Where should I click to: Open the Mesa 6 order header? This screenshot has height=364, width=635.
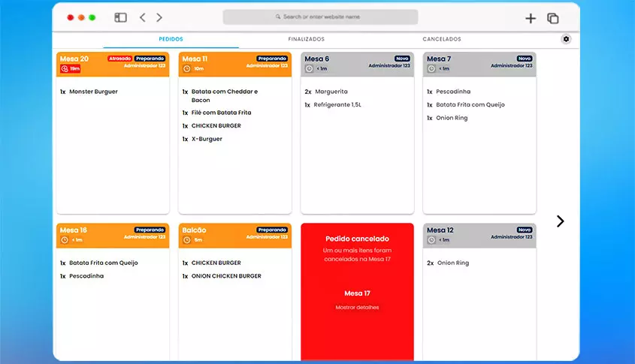click(x=358, y=64)
